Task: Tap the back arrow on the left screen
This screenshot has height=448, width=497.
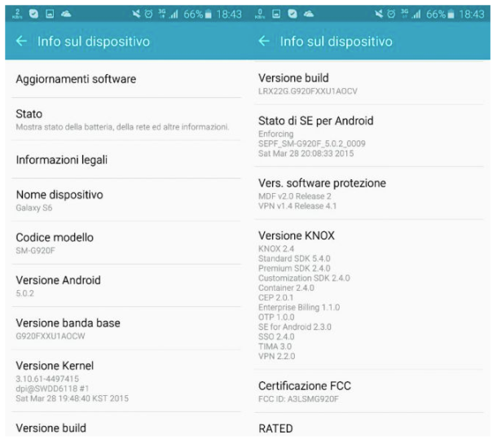Action: [x=21, y=41]
